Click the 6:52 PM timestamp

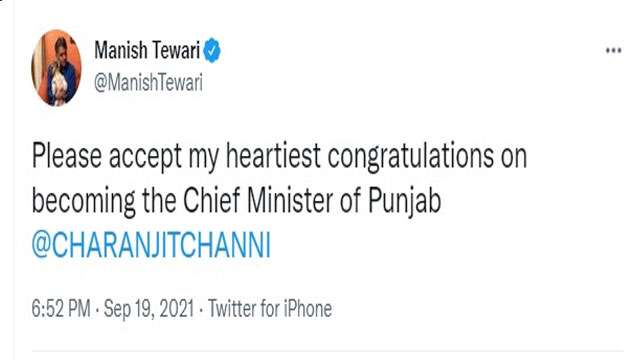point(61,309)
